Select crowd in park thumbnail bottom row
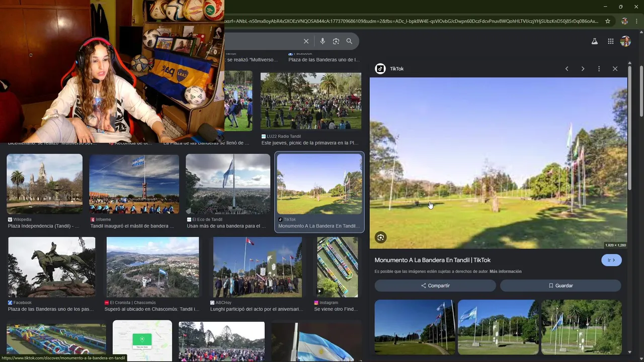Viewport: 644px width, 362px height. point(221,342)
